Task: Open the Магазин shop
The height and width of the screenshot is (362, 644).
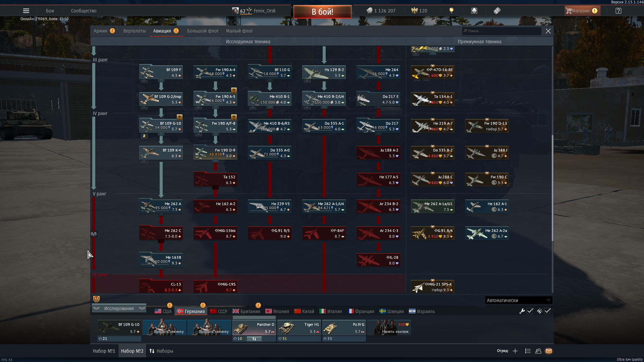Action: pos(582,11)
